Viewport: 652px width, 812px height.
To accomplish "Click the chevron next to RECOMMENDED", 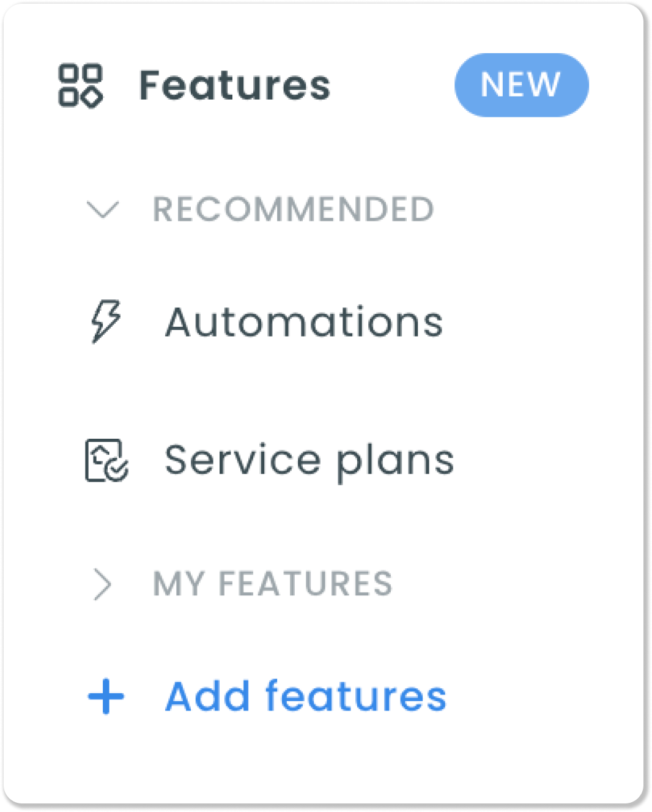I will click(x=103, y=210).
